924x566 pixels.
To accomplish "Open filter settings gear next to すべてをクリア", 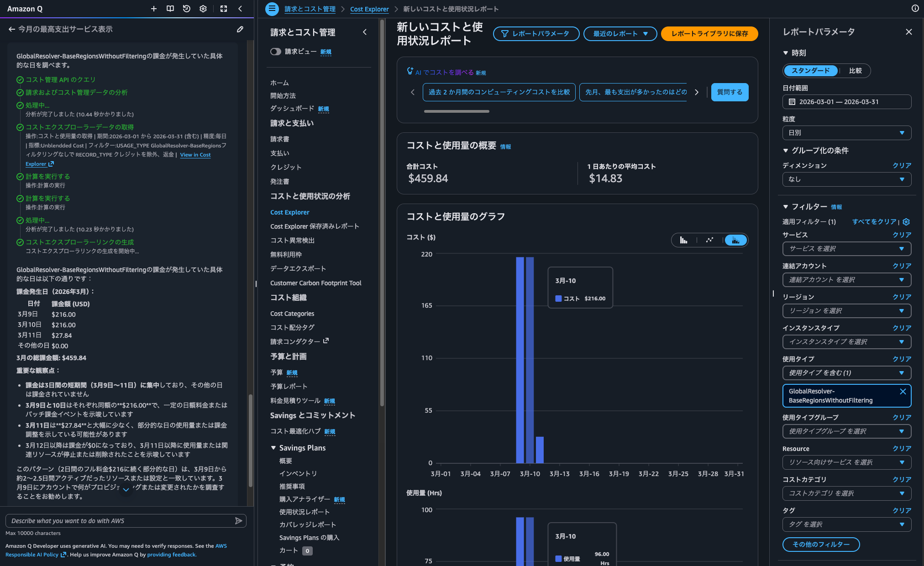I will tap(906, 221).
